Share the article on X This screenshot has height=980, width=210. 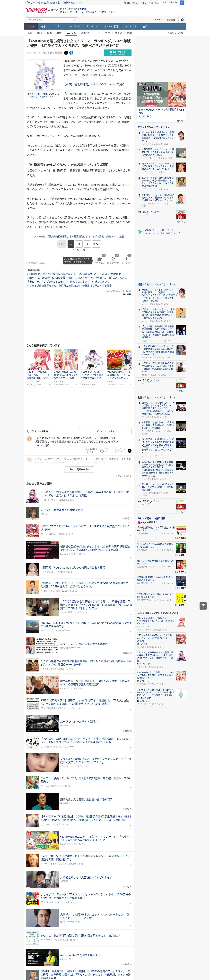pos(66,53)
